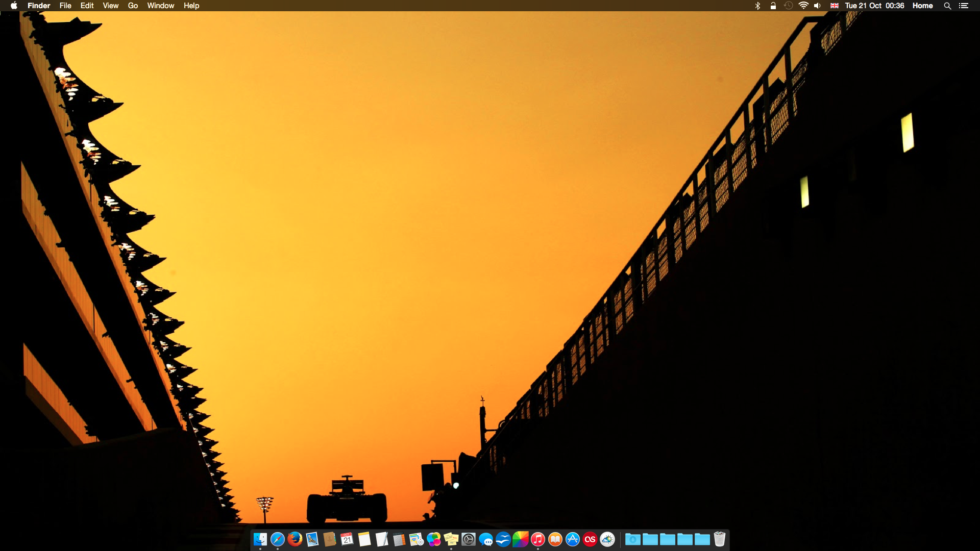Screen dimensions: 980x551
Task: Launch iTunes music app in dock
Action: (x=538, y=539)
